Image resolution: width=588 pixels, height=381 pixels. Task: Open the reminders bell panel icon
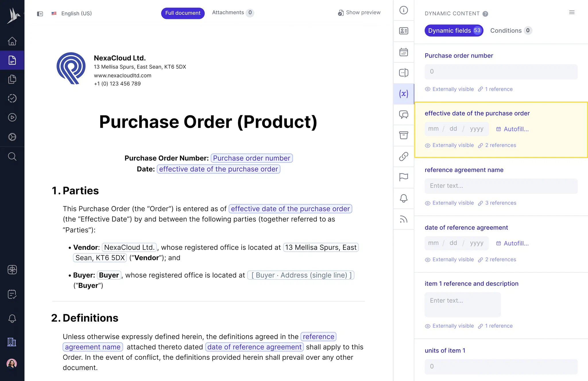click(404, 198)
